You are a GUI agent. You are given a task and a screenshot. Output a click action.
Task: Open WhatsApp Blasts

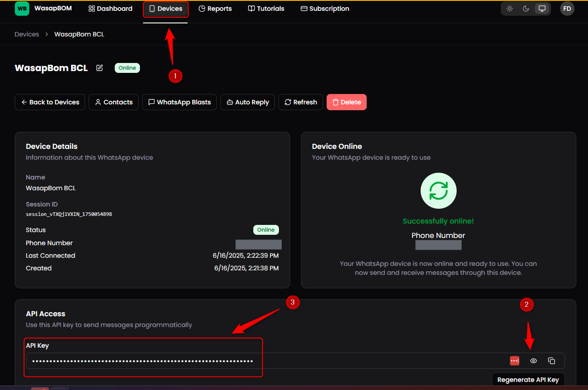point(180,102)
